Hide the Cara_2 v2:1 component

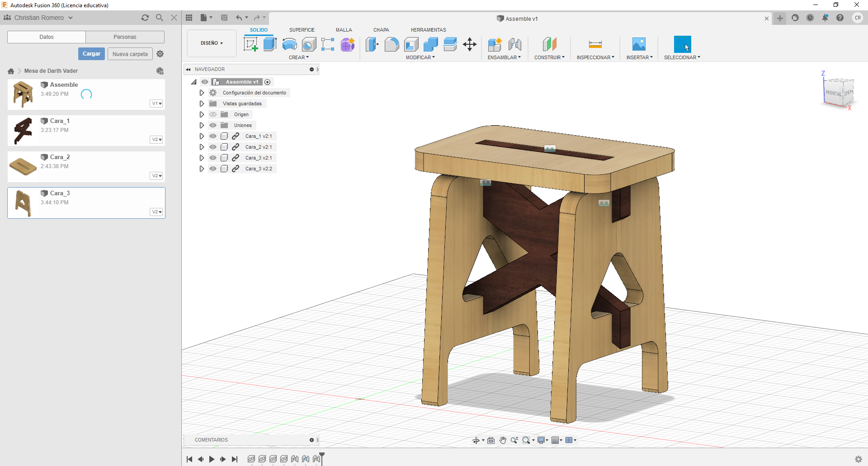[x=213, y=147]
